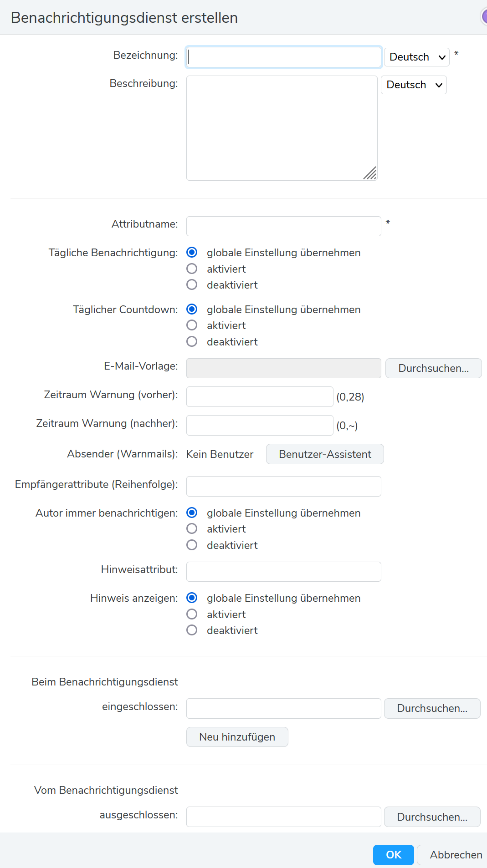Cancel the dialog with Abbrechen
Screen dimensions: 487x868
(453, 855)
